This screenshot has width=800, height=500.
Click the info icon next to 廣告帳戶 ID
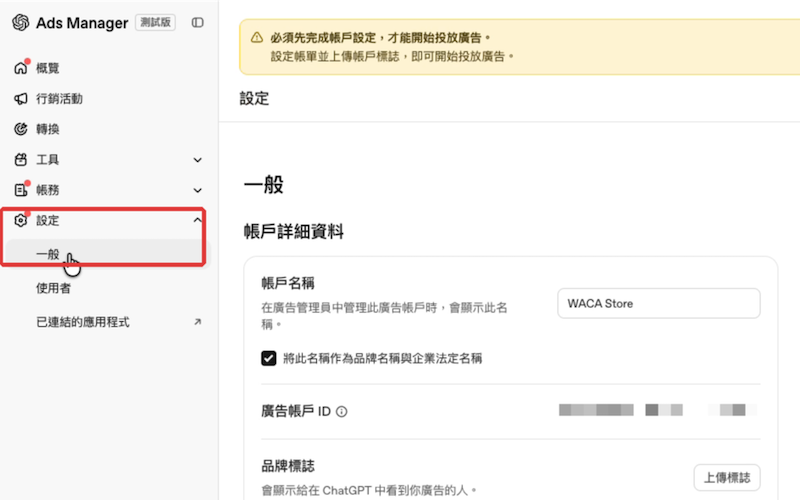(341, 411)
